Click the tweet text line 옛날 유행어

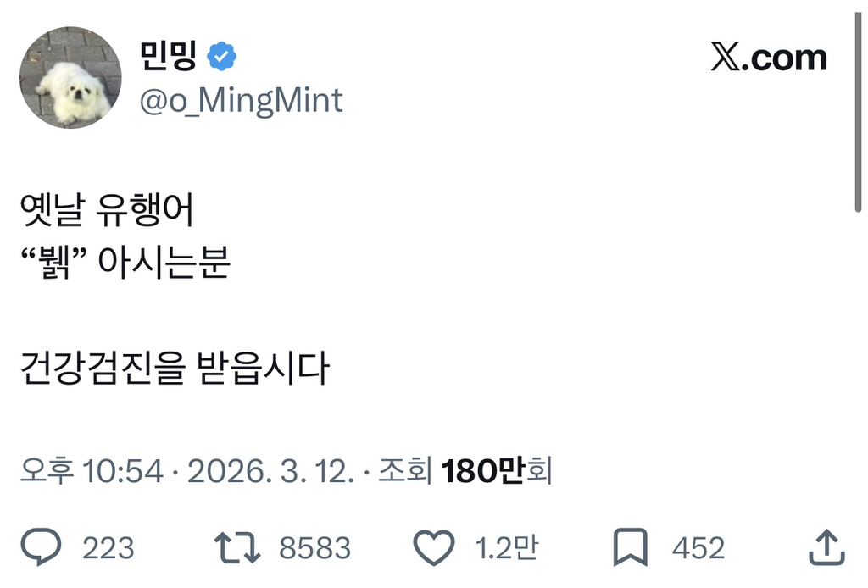tap(108, 212)
